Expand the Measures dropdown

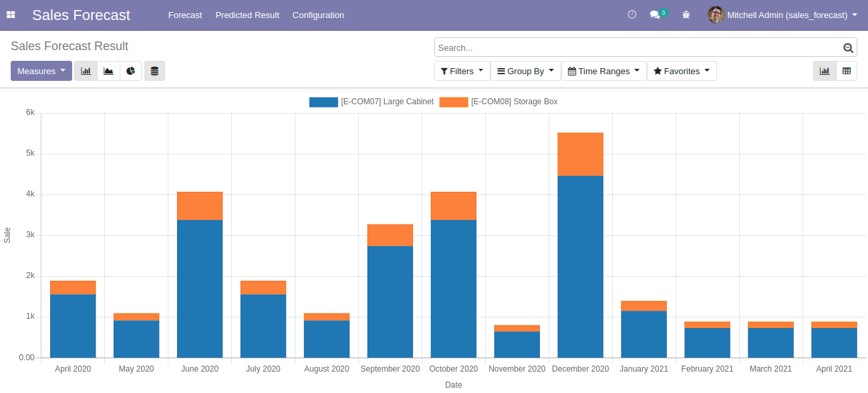tap(41, 71)
